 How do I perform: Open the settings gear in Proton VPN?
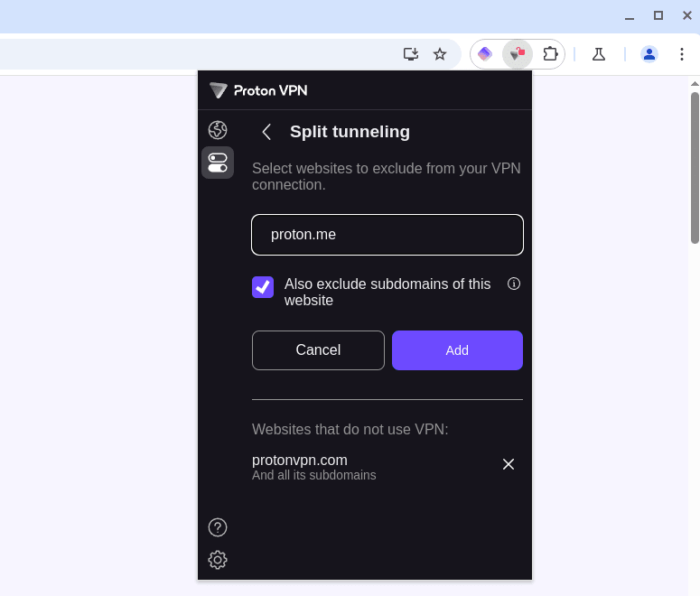(218, 559)
